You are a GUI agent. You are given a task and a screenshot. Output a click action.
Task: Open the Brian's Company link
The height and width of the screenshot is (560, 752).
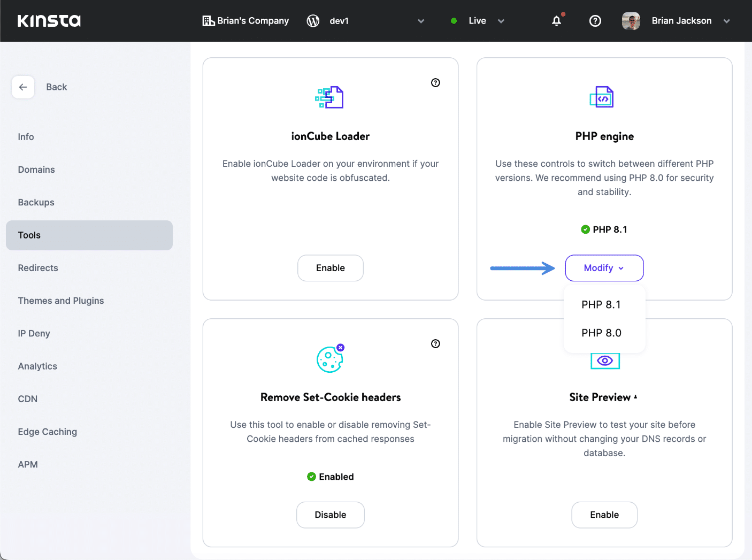(246, 21)
